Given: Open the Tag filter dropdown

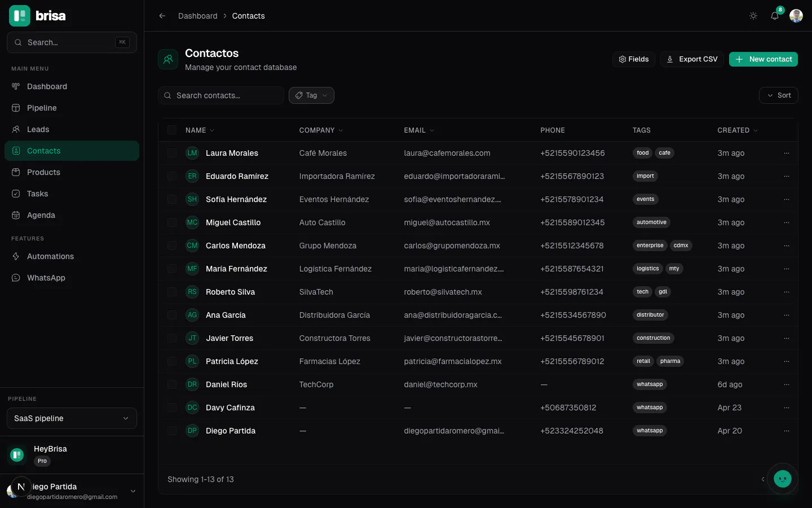Looking at the screenshot, I should (x=311, y=95).
